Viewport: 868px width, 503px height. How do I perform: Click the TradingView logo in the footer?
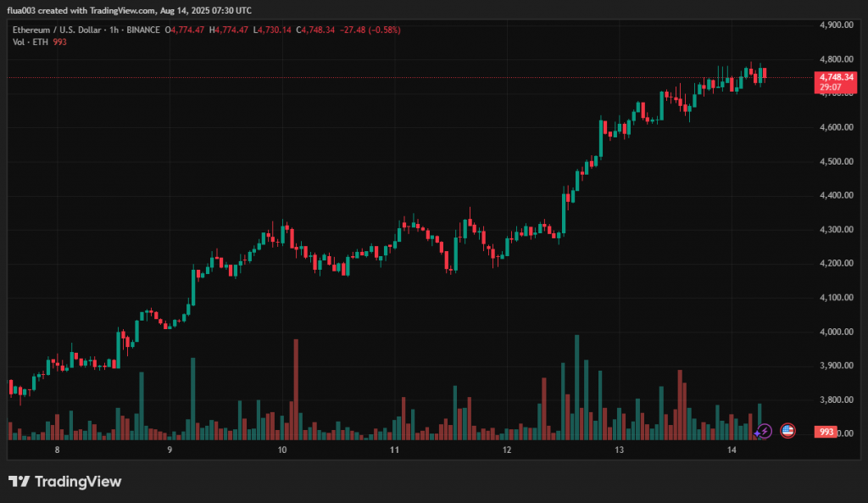[x=64, y=482]
